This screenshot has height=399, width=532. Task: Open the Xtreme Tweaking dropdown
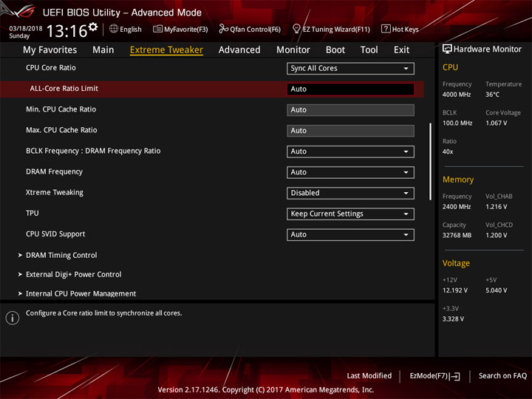tap(350, 193)
